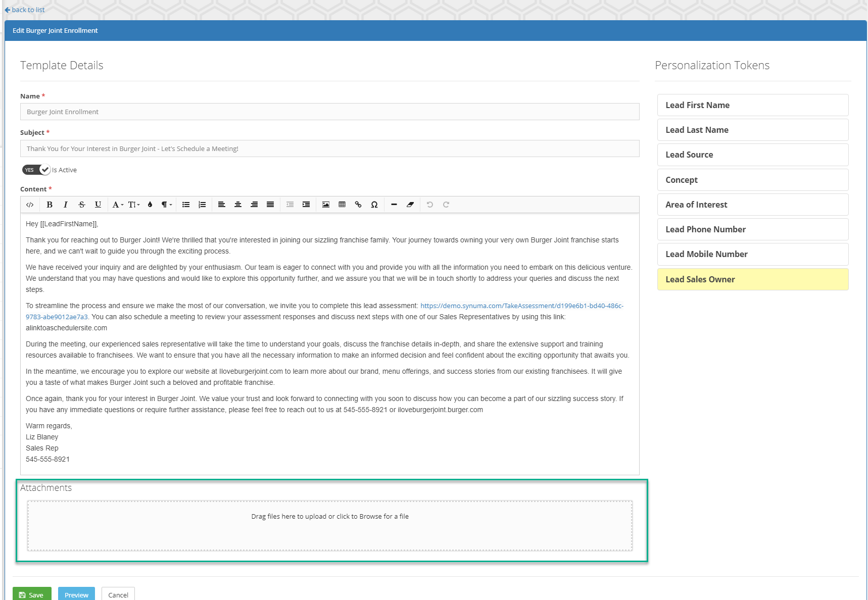Click the Subject input field
Image resolution: width=868 pixels, height=600 pixels.
(330, 148)
